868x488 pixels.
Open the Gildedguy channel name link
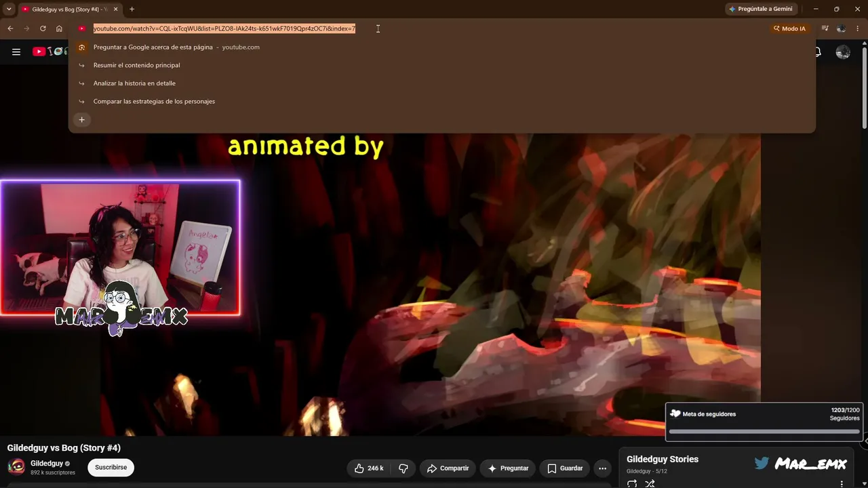[x=47, y=464]
